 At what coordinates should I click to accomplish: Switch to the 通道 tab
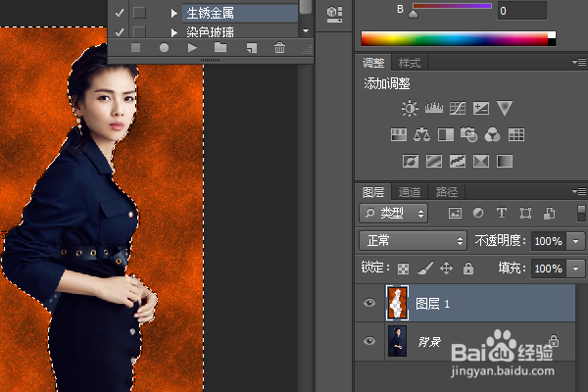coord(410,192)
